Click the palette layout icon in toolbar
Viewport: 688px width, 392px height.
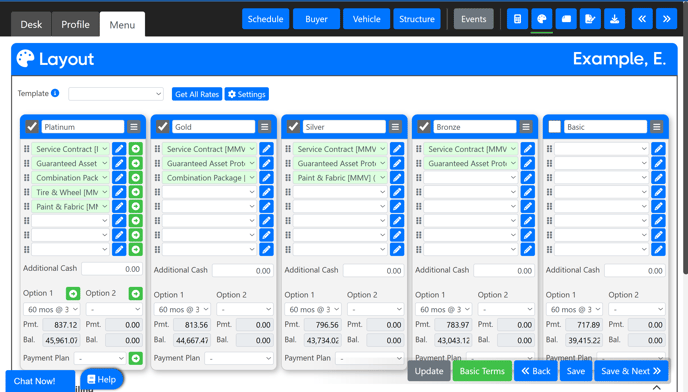542,19
